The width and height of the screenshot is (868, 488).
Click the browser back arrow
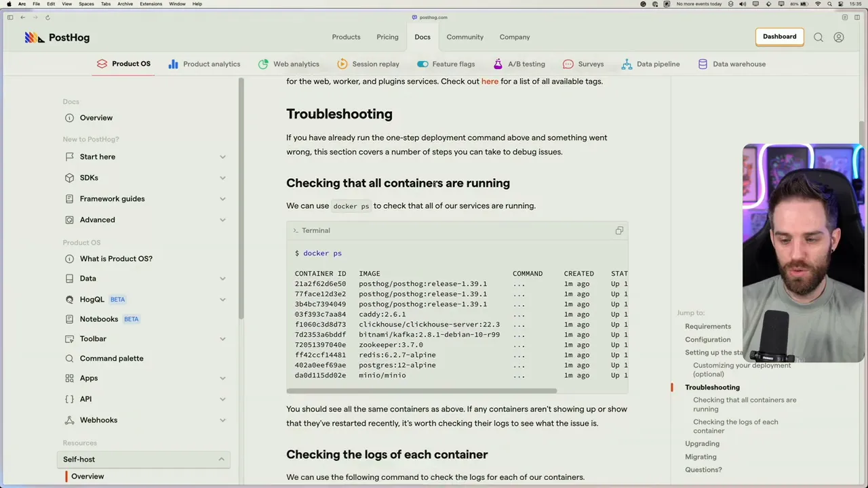(x=22, y=17)
